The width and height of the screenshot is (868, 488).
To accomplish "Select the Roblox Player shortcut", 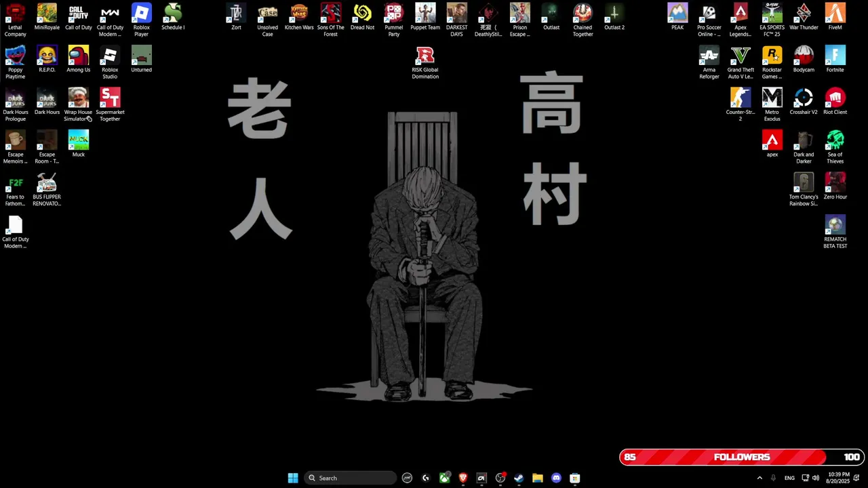I will (141, 20).
